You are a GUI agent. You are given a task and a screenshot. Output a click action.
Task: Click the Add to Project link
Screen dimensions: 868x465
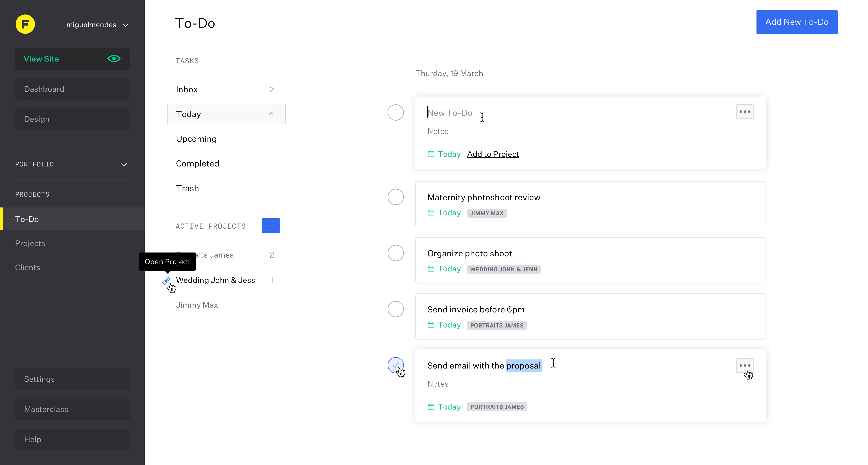pos(493,154)
